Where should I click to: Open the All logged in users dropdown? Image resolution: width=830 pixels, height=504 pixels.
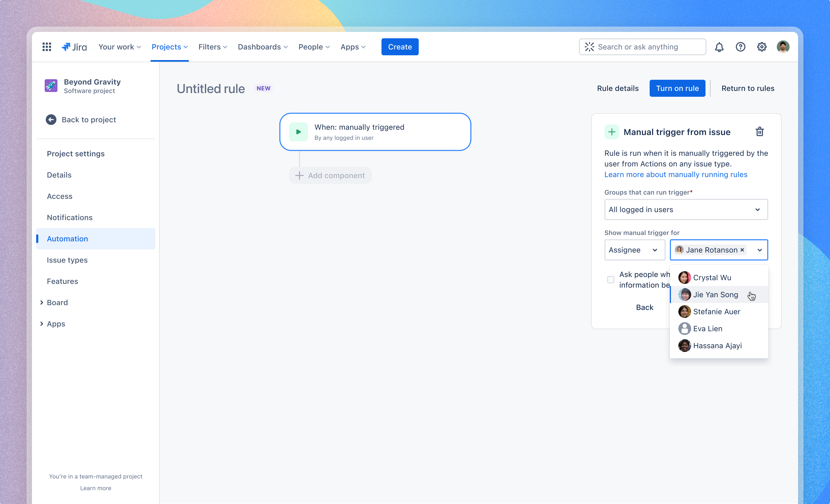pyautogui.click(x=686, y=209)
